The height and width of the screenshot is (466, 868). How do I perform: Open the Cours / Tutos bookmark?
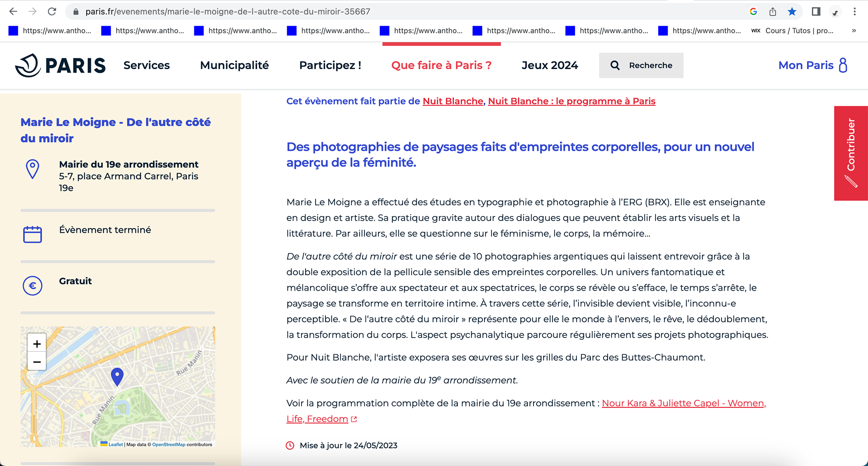(x=793, y=31)
